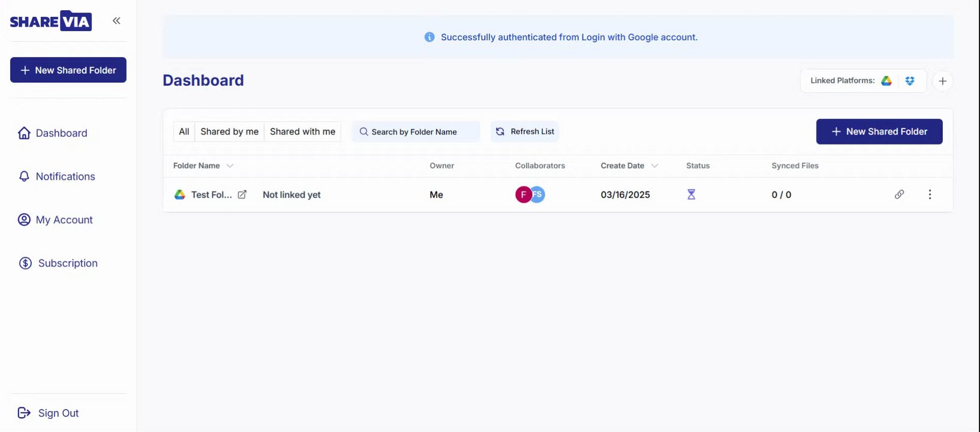Collapse the sidebar with double-chevron icon
Screen dimensions: 980x432
point(116,21)
